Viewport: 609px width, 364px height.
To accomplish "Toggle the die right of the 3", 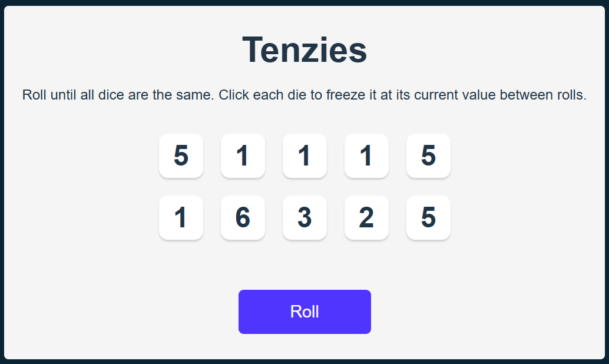I will pyautogui.click(x=366, y=217).
